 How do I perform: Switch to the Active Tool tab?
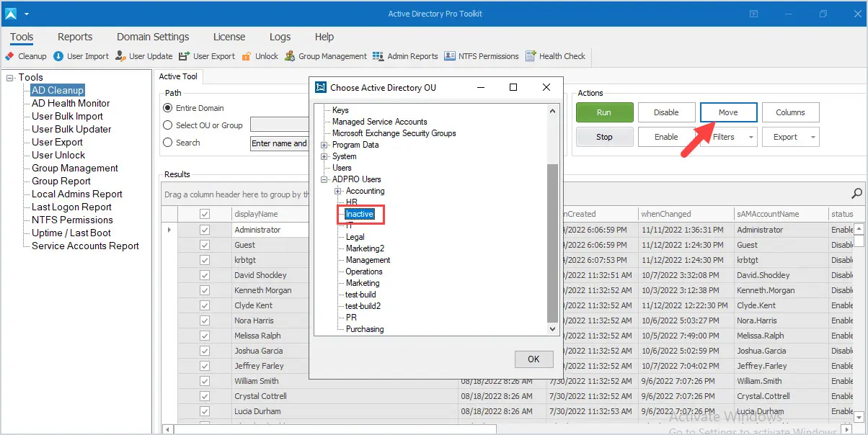[x=180, y=77]
